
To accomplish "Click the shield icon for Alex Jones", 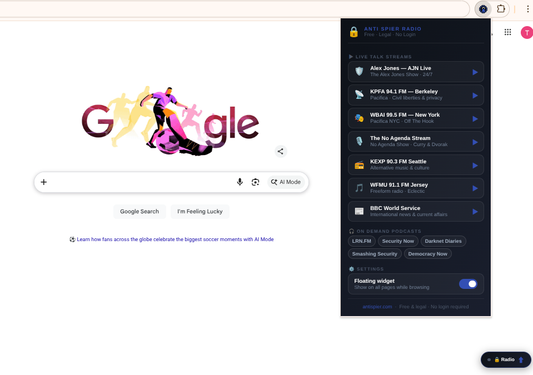I will pyautogui.click(x=359, y=71).
